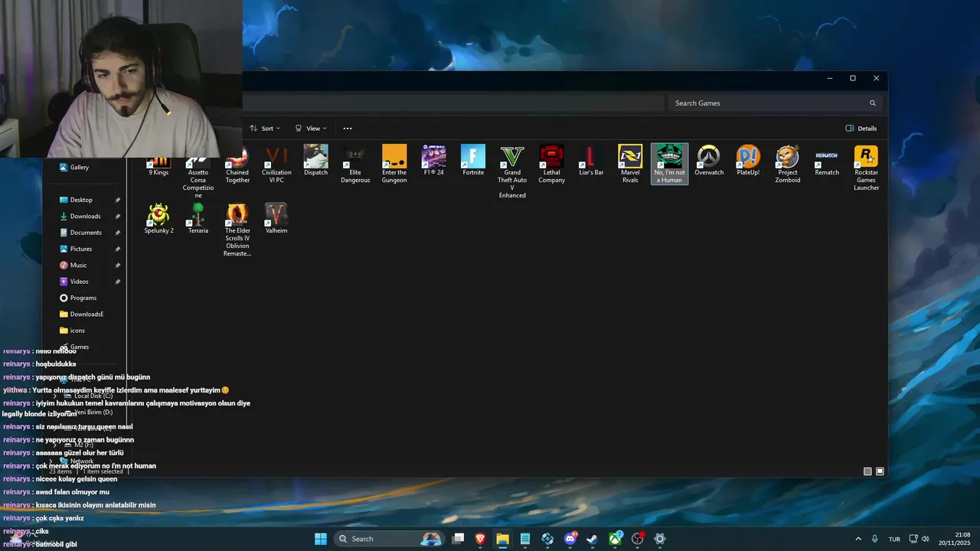Open the Sort dropdown menu
Image resolution: width=980 pixels, height=551 pixels.
point(265,129)
